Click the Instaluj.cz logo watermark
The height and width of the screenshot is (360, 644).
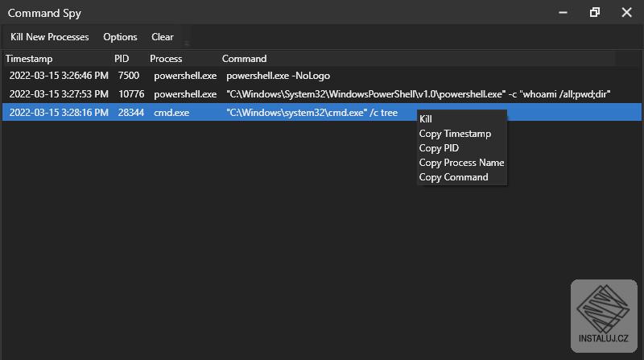[x=604, y=316]
